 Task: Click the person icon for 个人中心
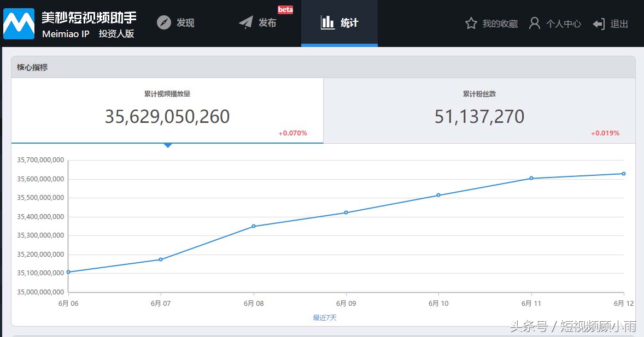534,23
